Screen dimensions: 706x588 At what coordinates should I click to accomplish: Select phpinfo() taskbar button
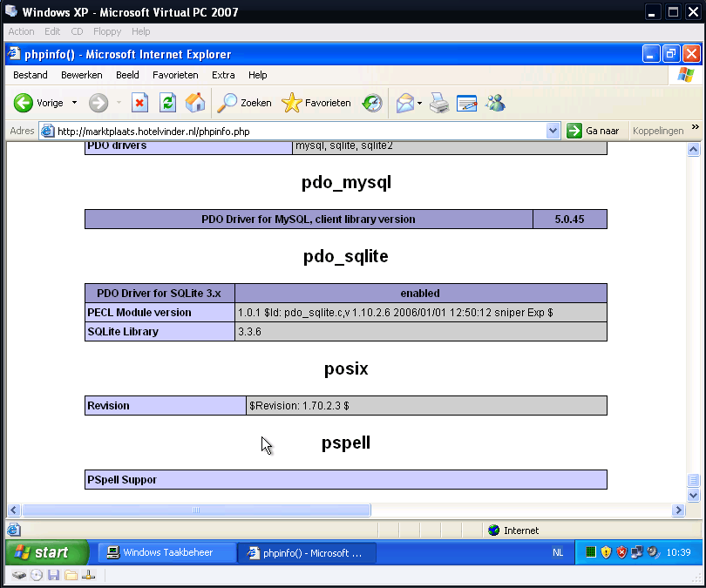click(x=306, y=552)
